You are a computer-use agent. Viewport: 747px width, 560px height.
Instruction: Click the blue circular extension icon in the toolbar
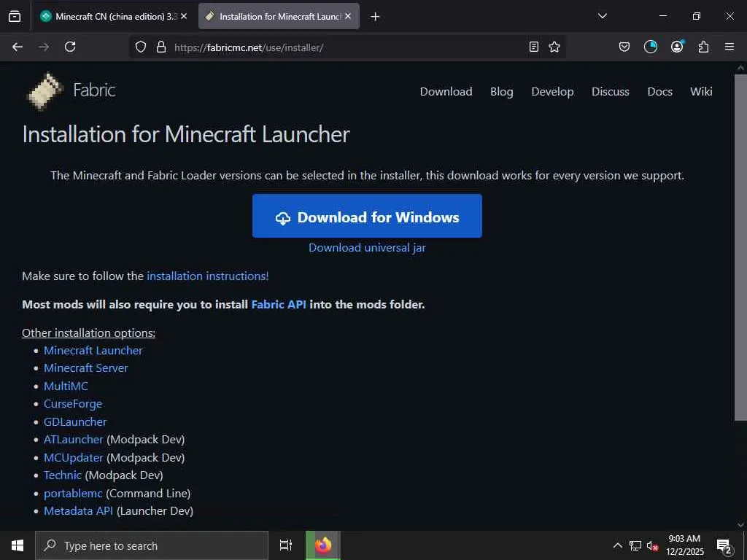pyautogui.click(x=650, y=47)
